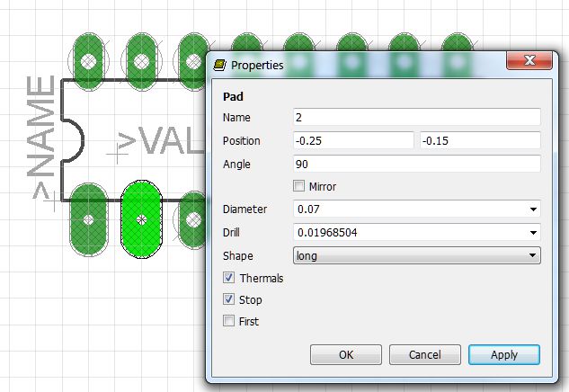Click the Apply button

click(x=503, y=354)
